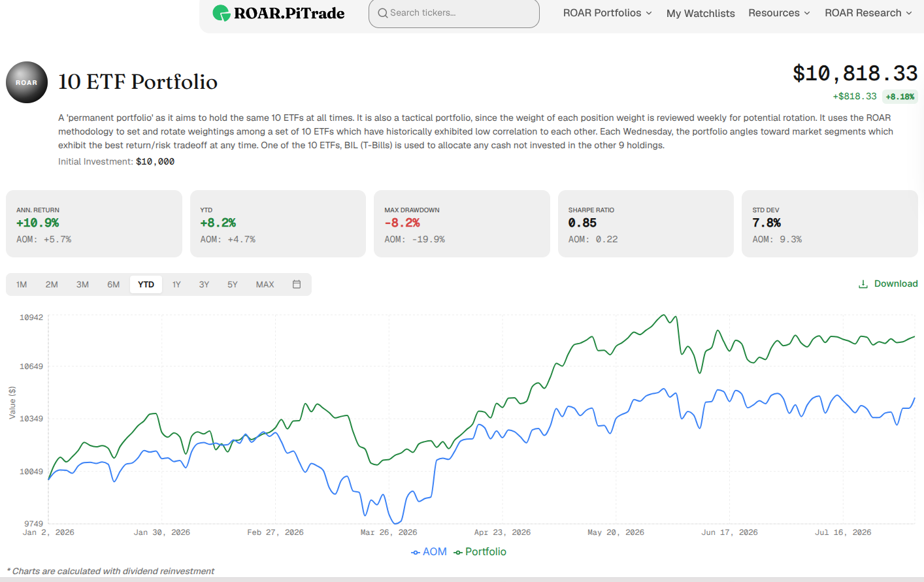Click the AOM: -19.9% comparison text
Viewport: 924px width, 582px height.
(x=415, y=240)
